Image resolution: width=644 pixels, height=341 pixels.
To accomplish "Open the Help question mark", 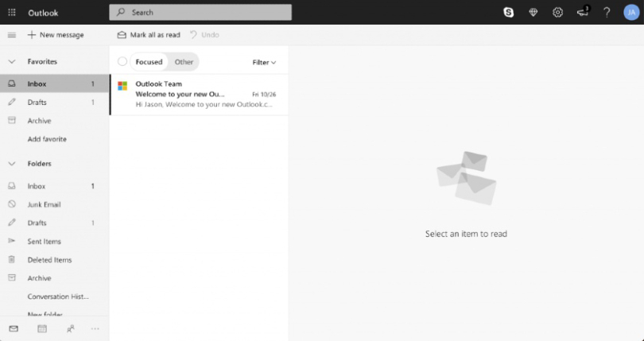I will 607,13.
